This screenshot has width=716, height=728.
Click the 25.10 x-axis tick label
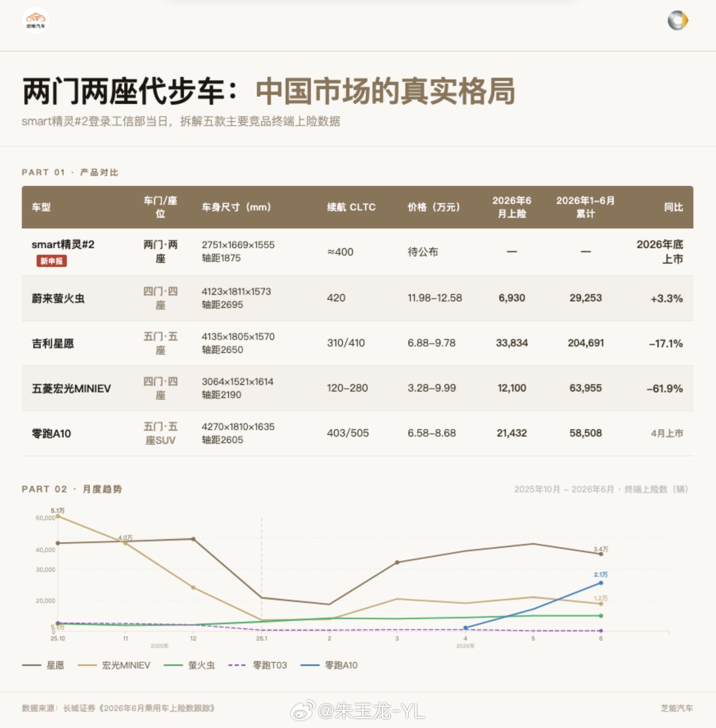tap(58, 639)
